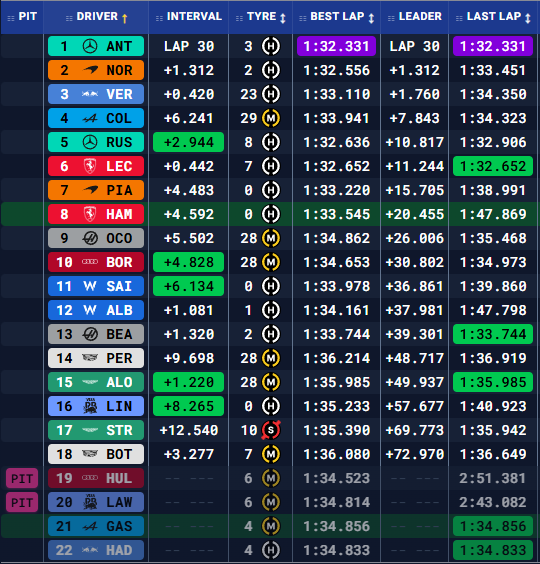Image resolution: width=540 pixels, height=564 pixels.
Task: Click the INTERVAL column header label
Action: pyautogui.click(x=194, y=17)
